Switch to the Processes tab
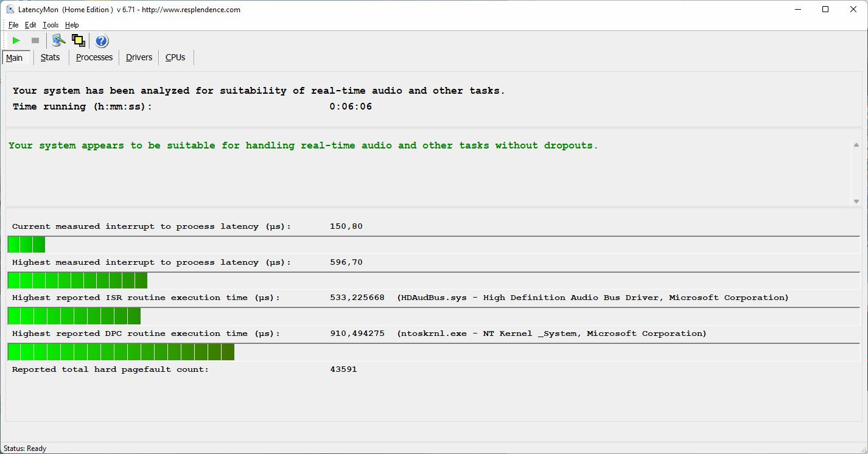Screen dimensions: 868x454 [x=94, y=57]
